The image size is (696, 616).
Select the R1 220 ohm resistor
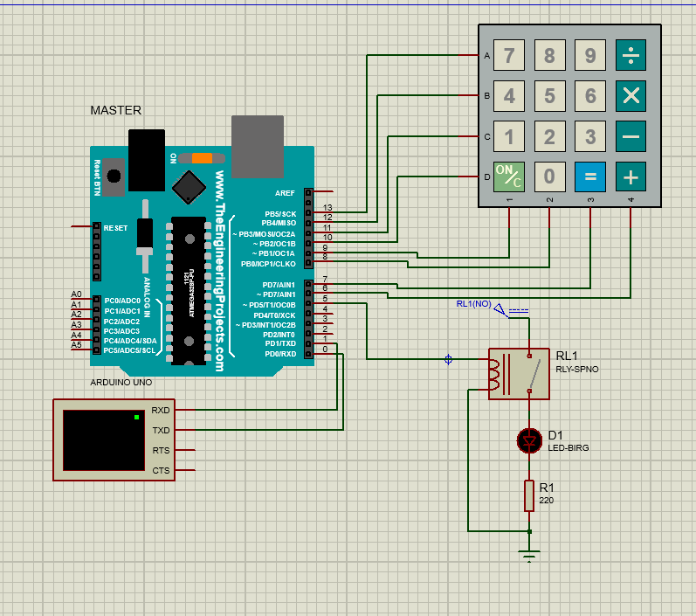(529, 495)
